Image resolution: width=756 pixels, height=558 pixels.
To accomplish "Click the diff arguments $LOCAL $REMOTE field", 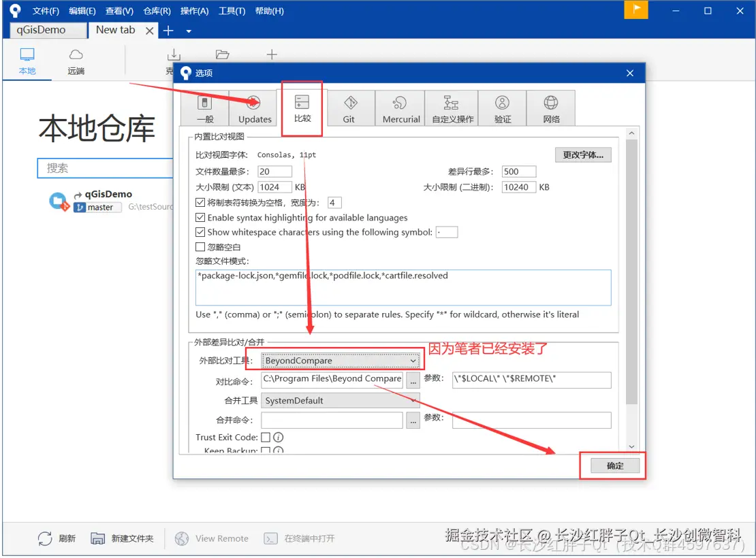I will [531, 380].
